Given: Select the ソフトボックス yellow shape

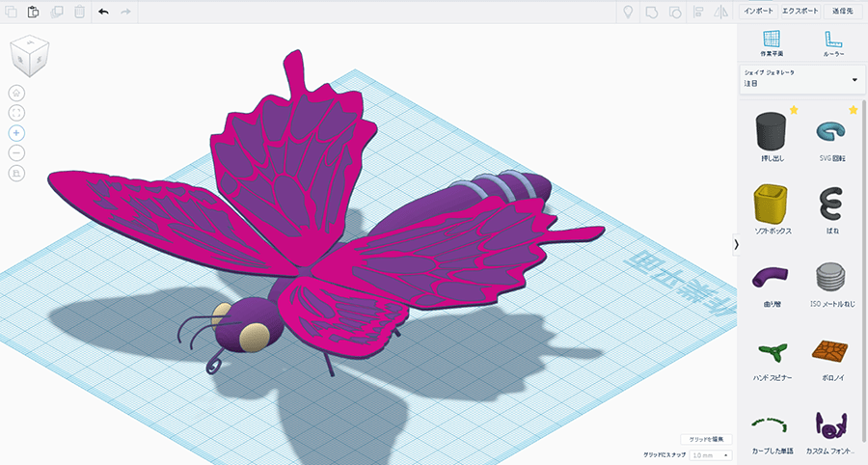Looking at the screenshot, I should coord(772,209).
